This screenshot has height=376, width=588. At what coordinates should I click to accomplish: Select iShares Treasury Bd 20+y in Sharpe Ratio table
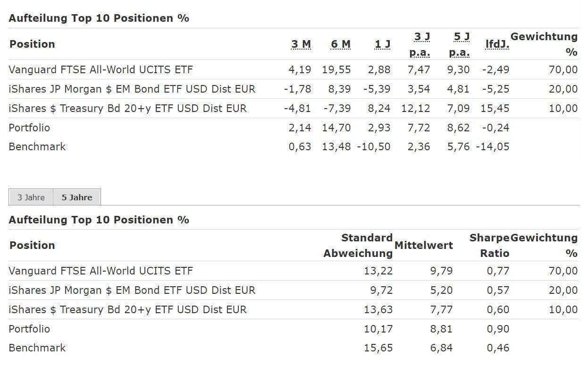(x=127, y=310)
